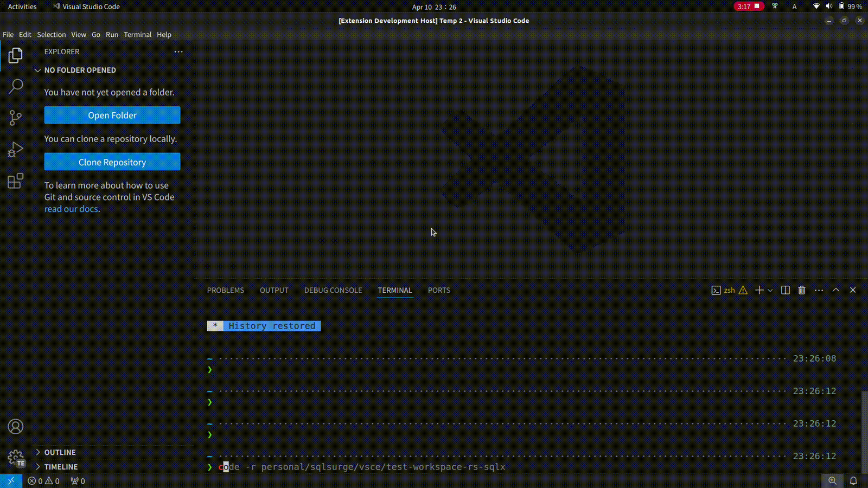The image size is (868, 488).
Task: Click the zoom status bar icon
Action: coord(832,481)
